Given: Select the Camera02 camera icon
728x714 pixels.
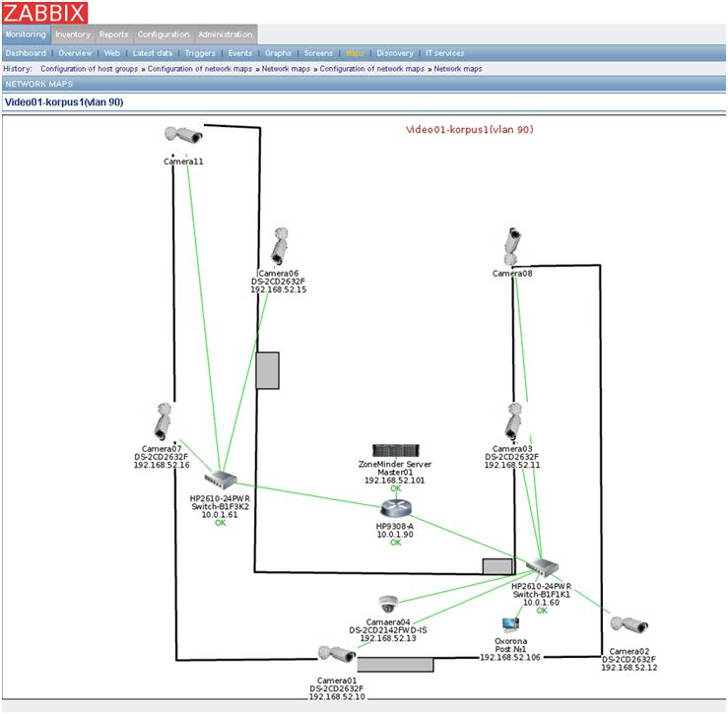Looking at the screenshot, I should coord(629,624).
